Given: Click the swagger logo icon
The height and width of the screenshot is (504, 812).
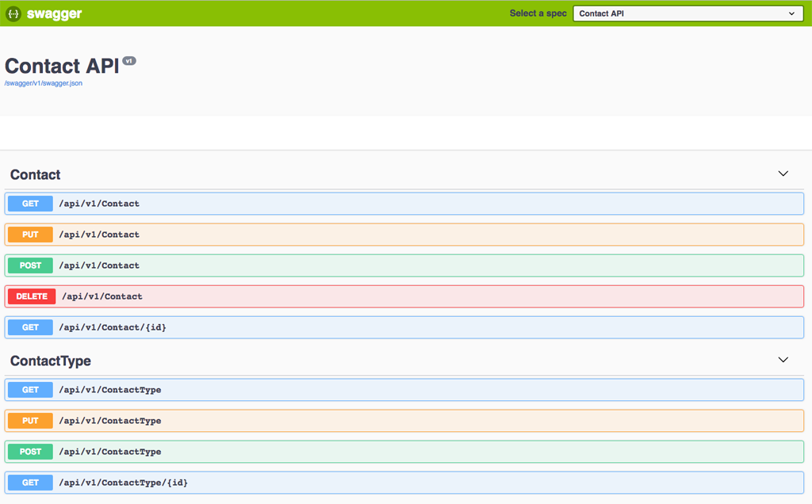Looking at the screenshot, I should pos(13,13).
